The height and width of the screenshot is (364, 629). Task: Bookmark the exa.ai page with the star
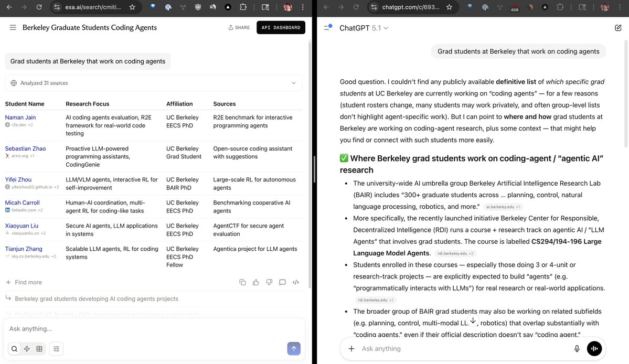pos(132,7)
